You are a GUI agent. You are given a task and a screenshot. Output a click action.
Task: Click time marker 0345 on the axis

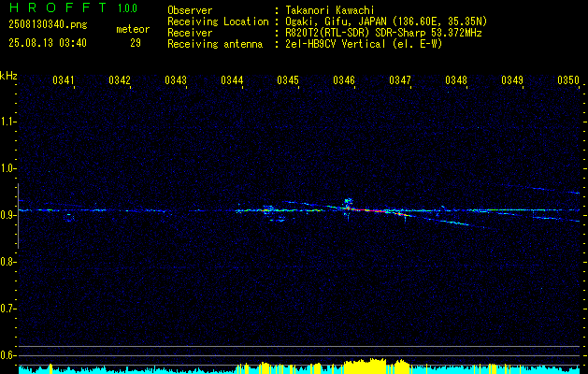(x=288, y=80)
